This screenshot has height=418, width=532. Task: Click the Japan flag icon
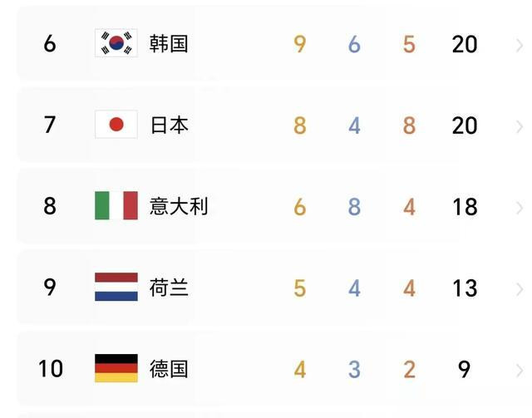tap(116, 124)
